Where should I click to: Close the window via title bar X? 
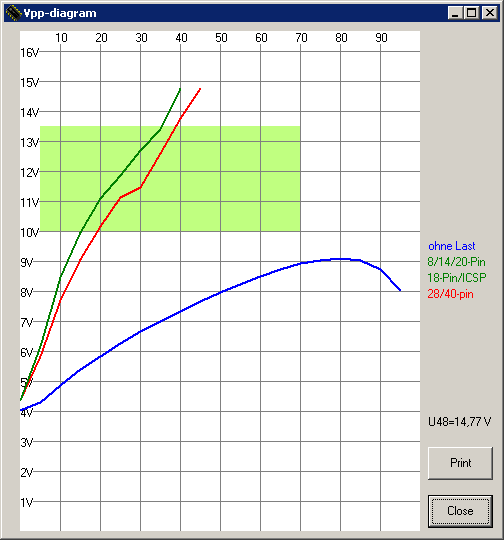point(489,13)
